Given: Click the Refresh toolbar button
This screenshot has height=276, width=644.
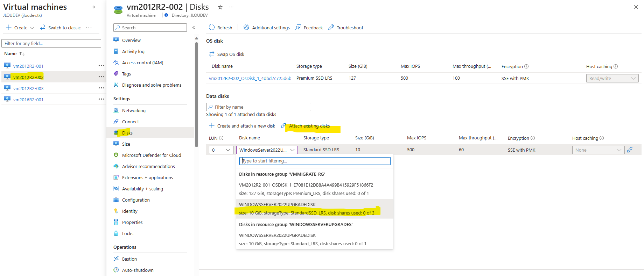Looking at the screenshot, I should [220, 28].
